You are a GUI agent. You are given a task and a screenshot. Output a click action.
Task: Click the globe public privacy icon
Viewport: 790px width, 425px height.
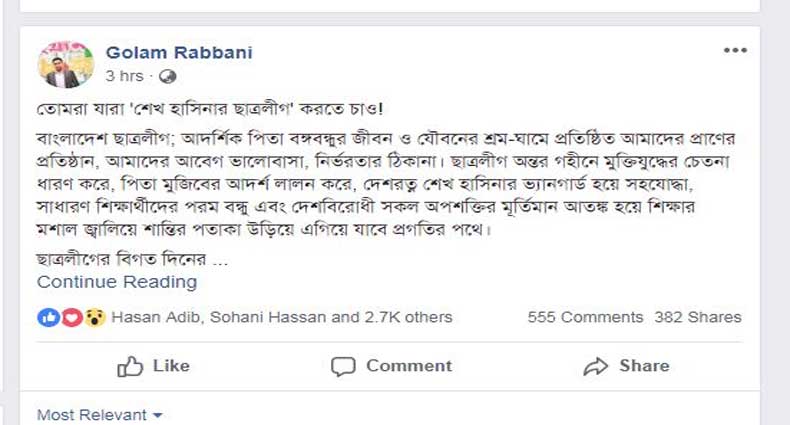coord(168,76)
